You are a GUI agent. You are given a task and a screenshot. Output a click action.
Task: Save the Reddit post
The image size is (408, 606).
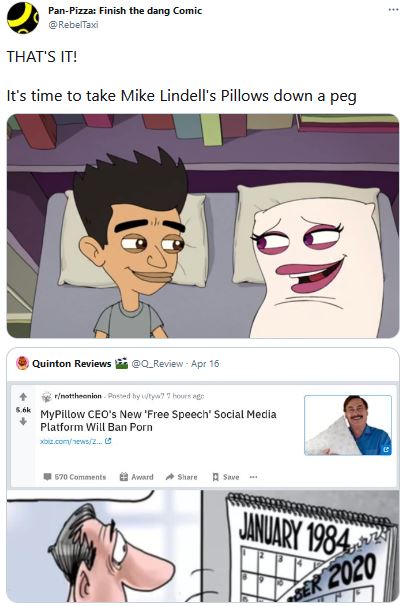tap(226, 477)
